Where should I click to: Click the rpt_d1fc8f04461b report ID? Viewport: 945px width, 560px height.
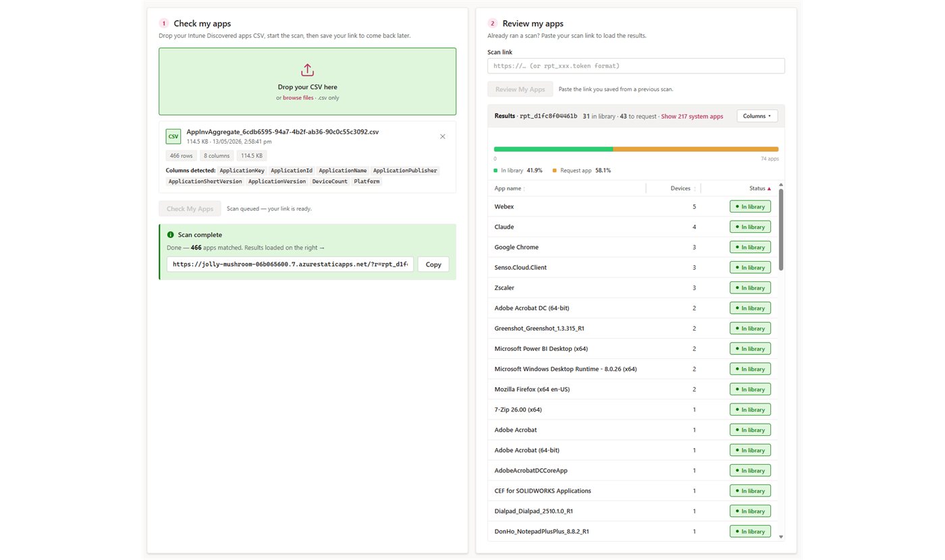[x=548, y=116]
